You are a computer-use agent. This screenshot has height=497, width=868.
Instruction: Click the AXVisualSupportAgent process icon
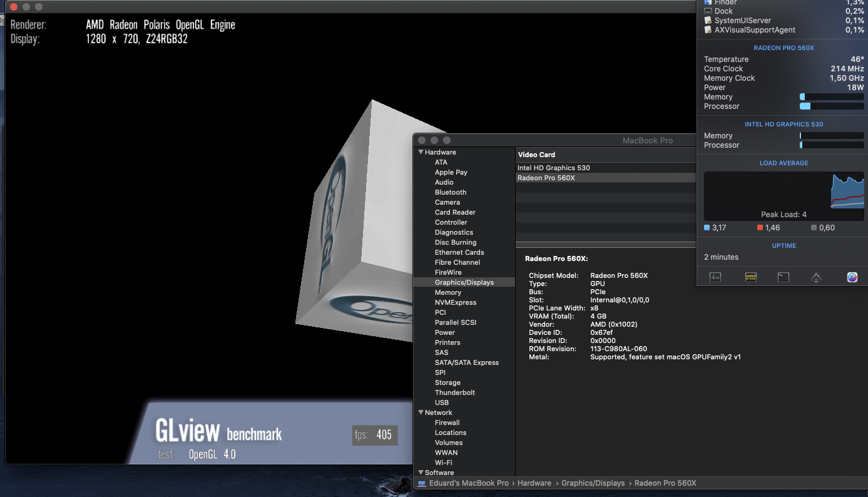click(x=708, y=30)
